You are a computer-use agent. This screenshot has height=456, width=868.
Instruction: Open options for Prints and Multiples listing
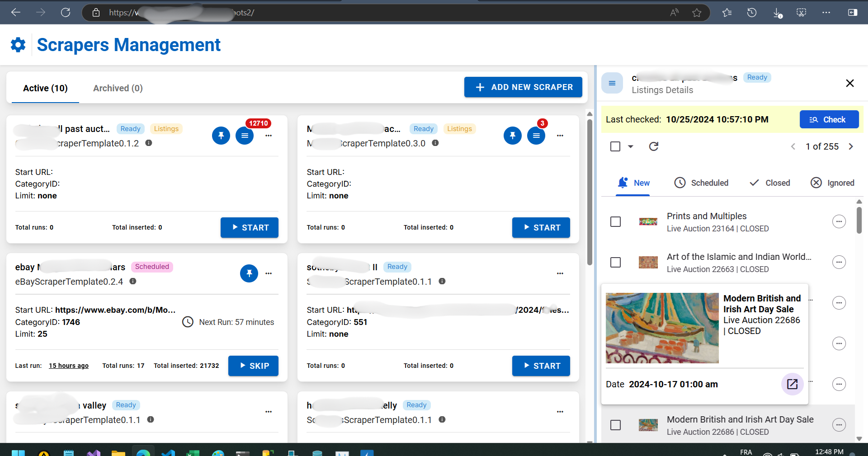pos(839,221)
